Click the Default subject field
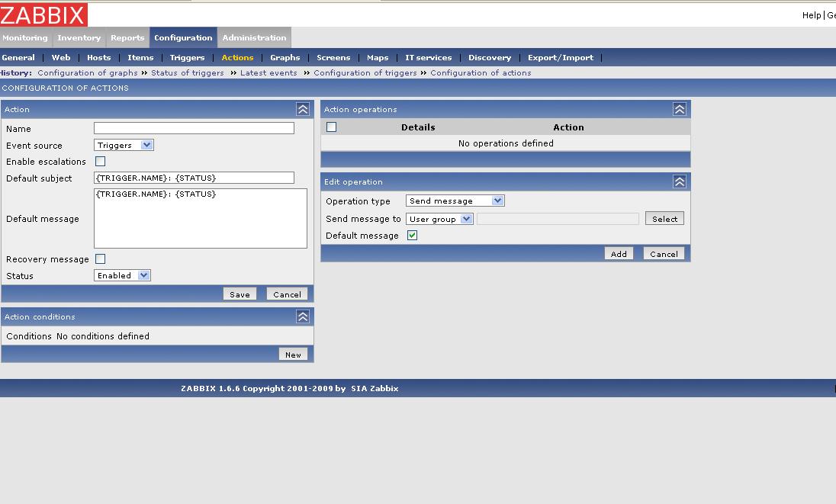 pos(194,178)
